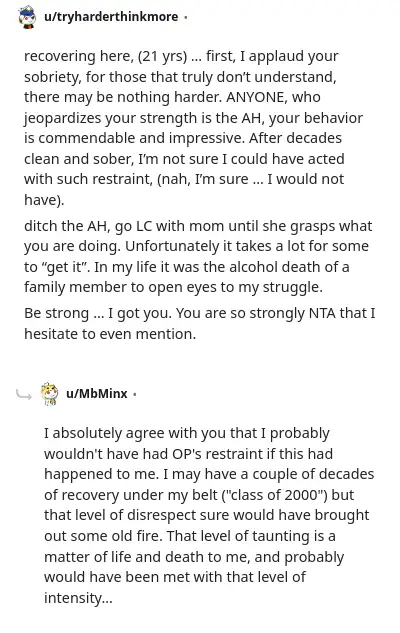Click the "(21 yrs)" text

162,57
